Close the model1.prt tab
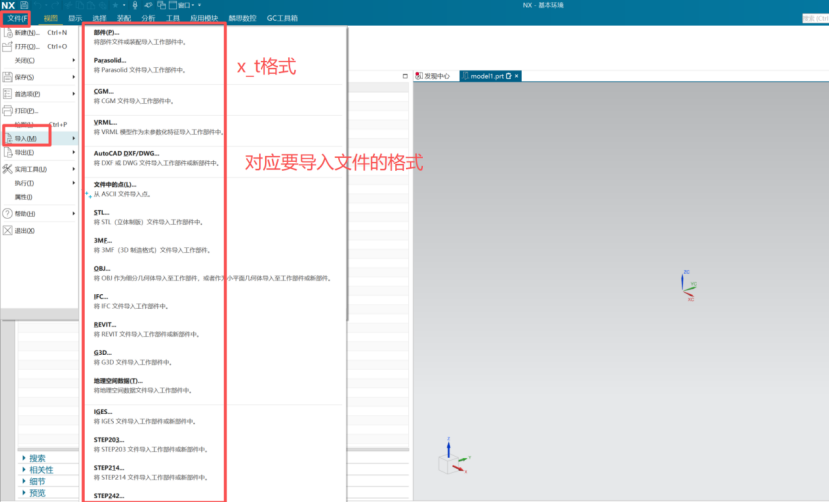Screen dimensions: 829x502 coord(519,76)
